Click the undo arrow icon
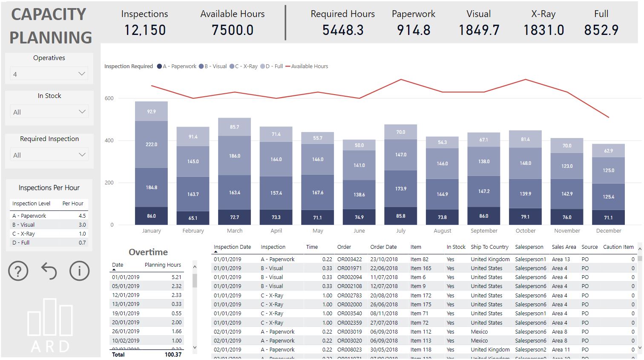Image resolution: width=644 pixels, height=360 pixels. pyautogui.click(x=49, y=271)
